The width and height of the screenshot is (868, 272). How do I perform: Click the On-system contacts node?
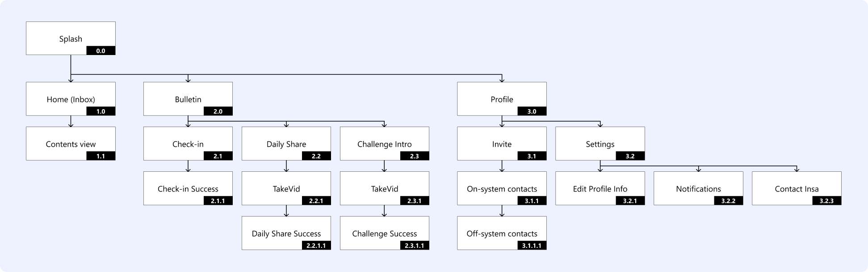coord(502,188)
